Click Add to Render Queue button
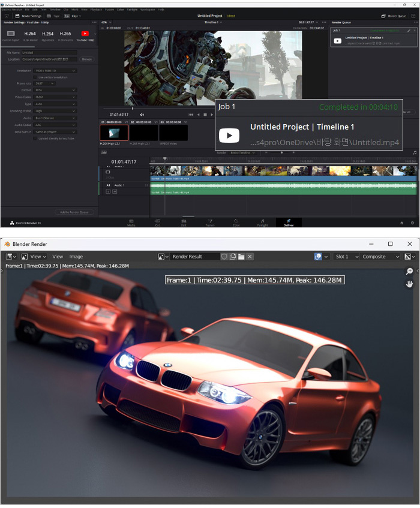 (74, 212)
